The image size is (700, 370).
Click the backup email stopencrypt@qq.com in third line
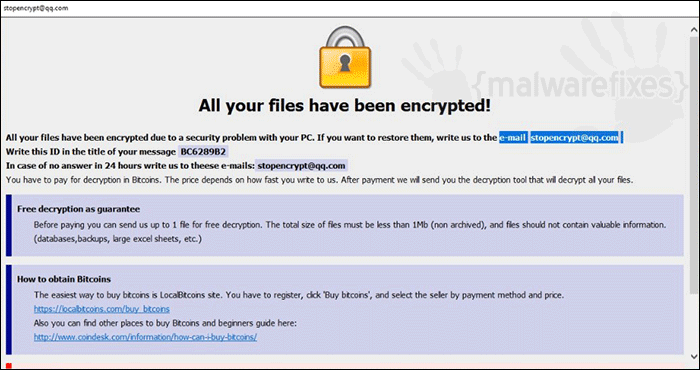301,166
